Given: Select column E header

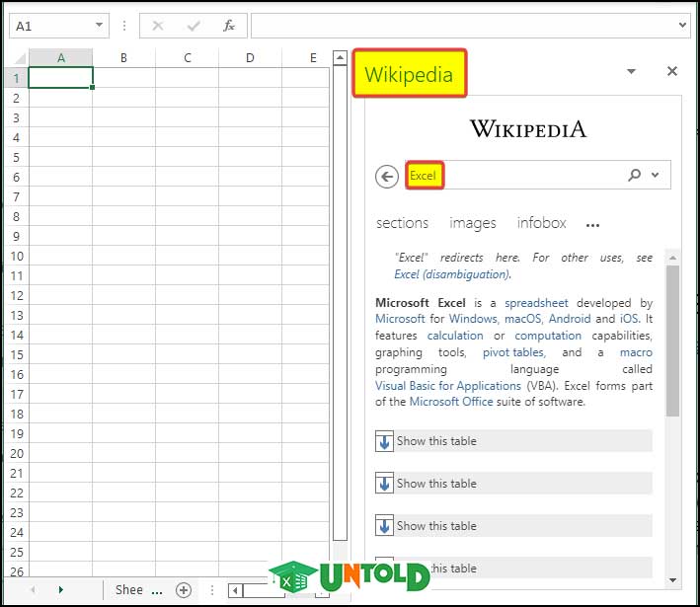Looking at the screenshot, I should tap(306, 57).
